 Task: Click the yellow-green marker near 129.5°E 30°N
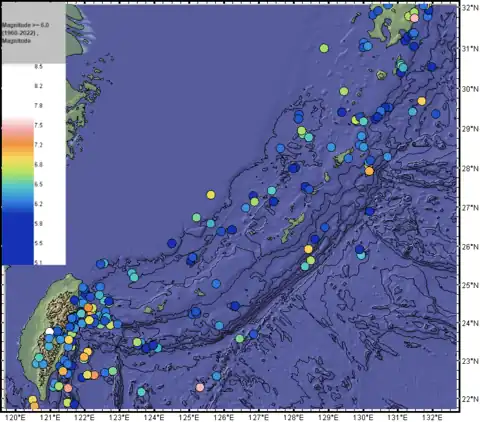pyautogui.click(x=344, y=91)
